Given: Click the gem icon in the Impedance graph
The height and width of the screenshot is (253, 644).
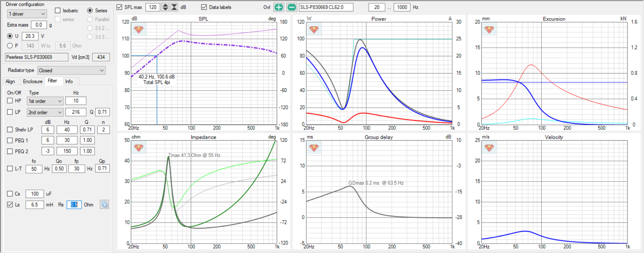Looking at the screenshot, I should (139, 148).
